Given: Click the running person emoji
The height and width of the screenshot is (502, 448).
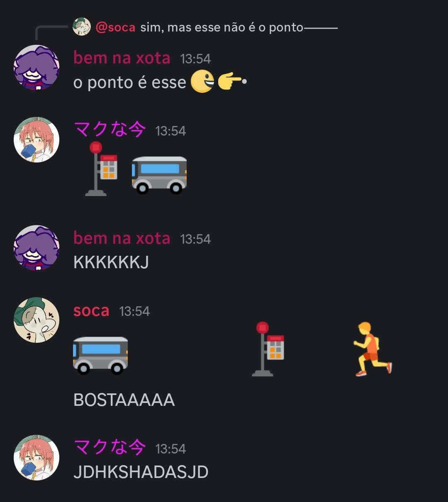Looking at the screenshot, I should point(373,349).
